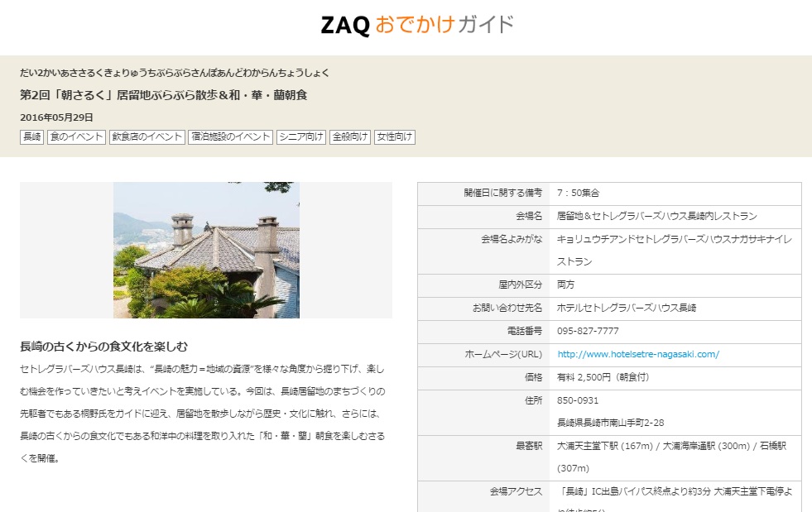The height and width of the screenshot is (512, 812).
Task: Open the hotelsetre-nagasaki.com homepage link
Action: pos(638,354)
